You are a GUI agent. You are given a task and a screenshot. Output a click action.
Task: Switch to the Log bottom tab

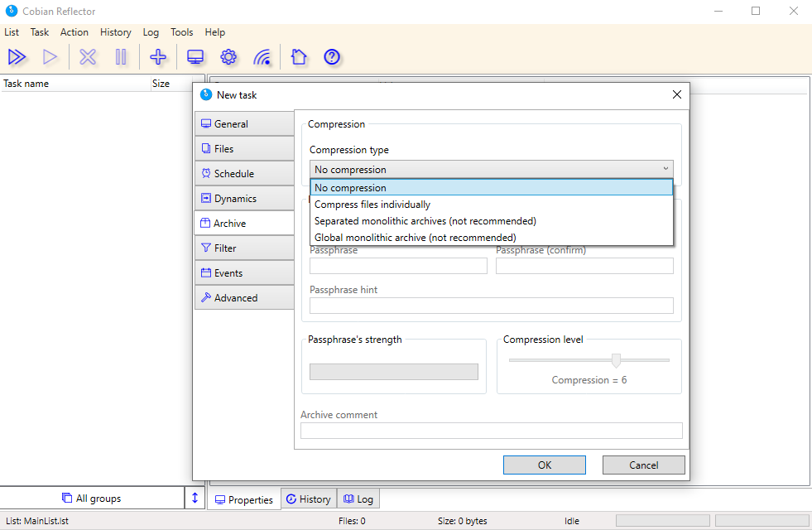point(358,499)
